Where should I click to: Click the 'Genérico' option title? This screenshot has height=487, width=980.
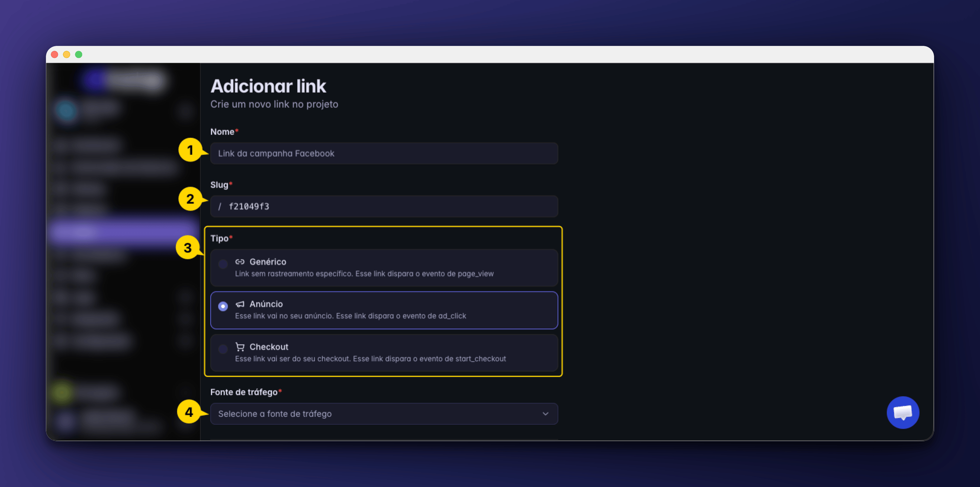coord(268,262)
